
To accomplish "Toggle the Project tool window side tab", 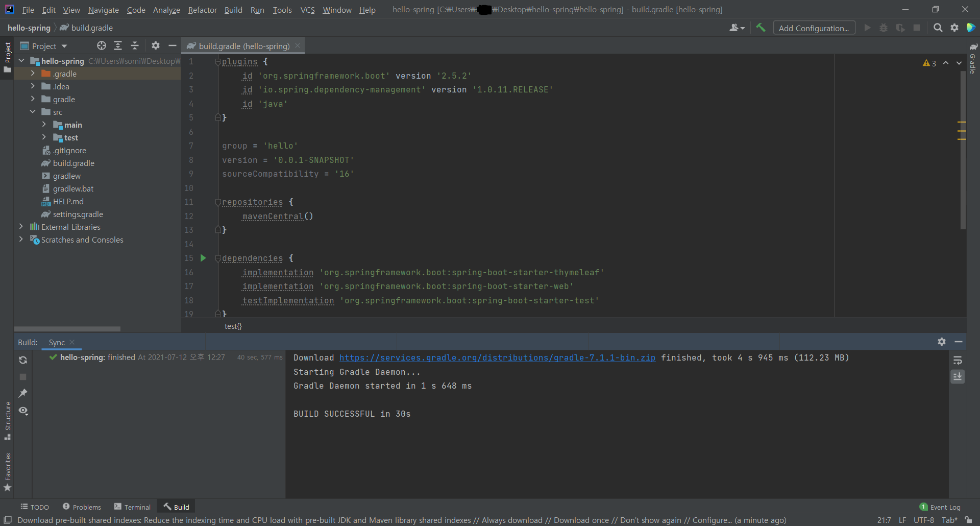I will tap(7, 57).
